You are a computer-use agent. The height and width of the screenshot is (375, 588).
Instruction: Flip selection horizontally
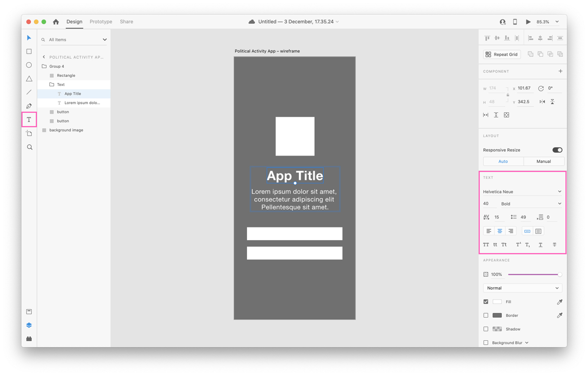[x=542, y=102]
